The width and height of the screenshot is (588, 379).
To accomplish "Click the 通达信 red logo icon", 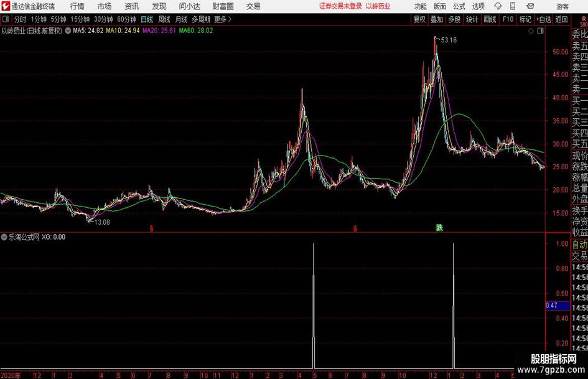I will (x=6, y=6).
